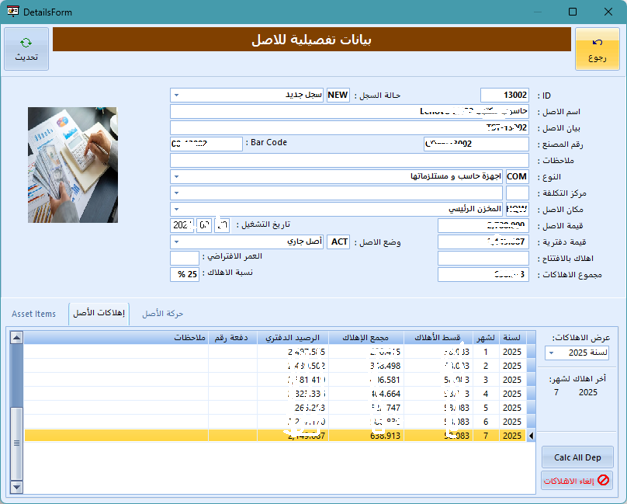Viewport: 627px width, 504px height.
Task: Click the row indicator arrow beside month 7
Action: pyautogui.click(x=531, y=436)
